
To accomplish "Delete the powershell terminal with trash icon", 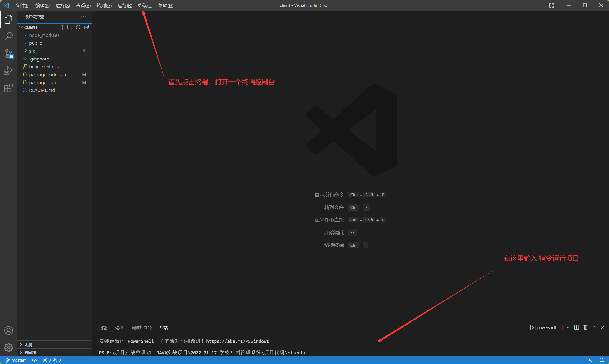I will click(x=585, y=327).
